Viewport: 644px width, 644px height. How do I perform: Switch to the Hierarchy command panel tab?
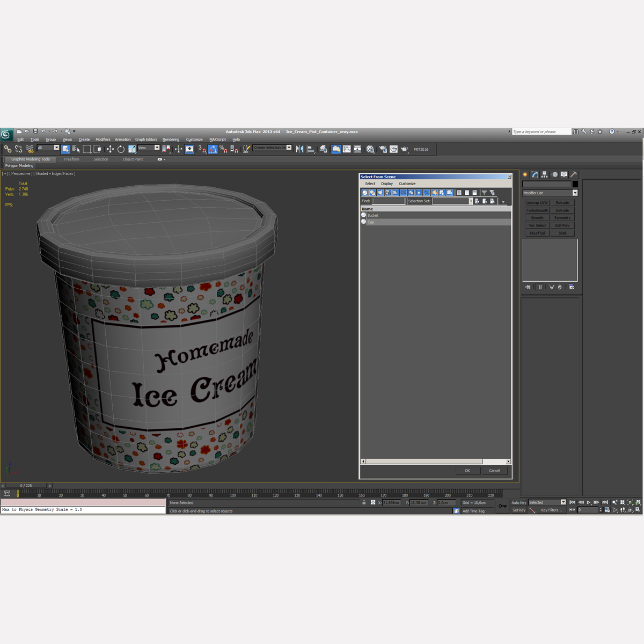[x=545, y=174]
